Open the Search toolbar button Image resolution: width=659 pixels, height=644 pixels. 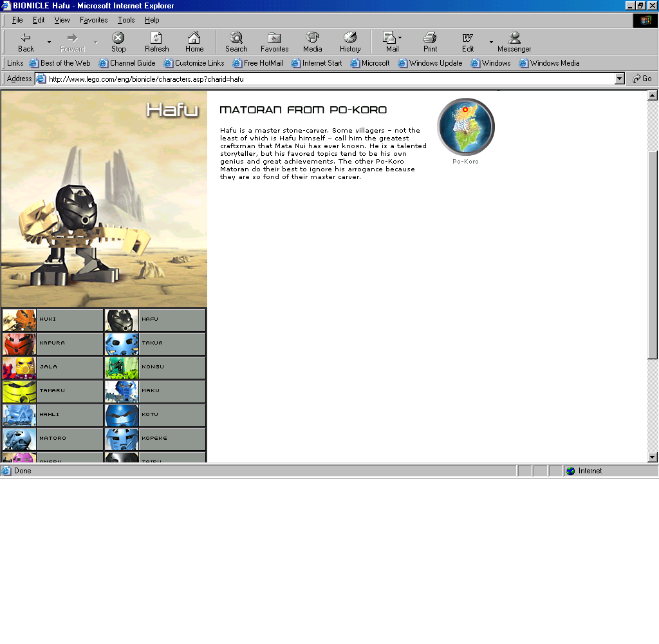236,42
